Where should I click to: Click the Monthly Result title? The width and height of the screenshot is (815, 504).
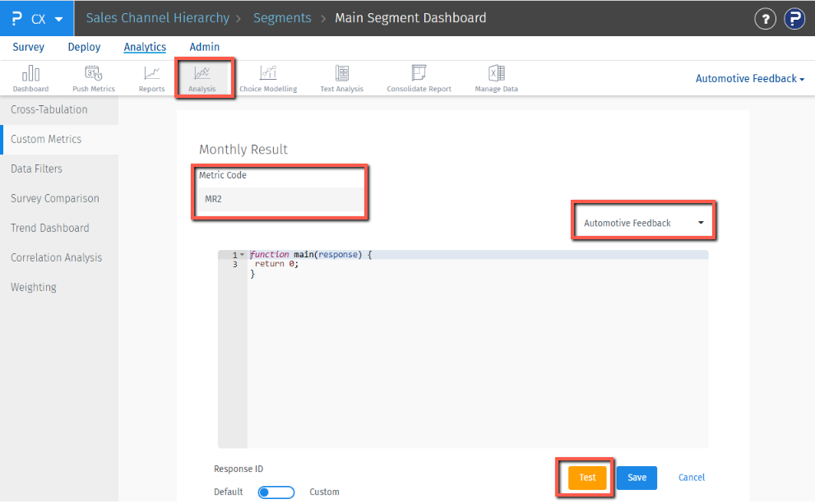tap(243, 150)
